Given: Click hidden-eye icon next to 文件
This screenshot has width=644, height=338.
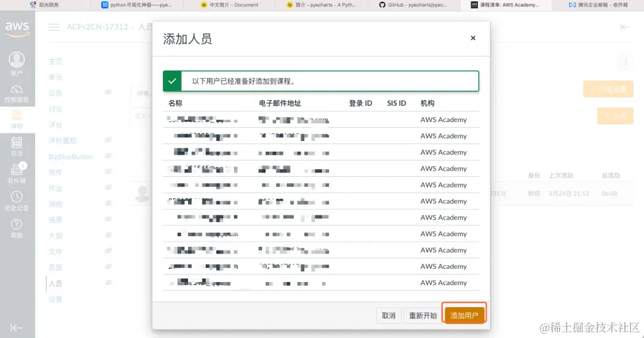Looking at the screenshot, I should [x=108, y=251].
